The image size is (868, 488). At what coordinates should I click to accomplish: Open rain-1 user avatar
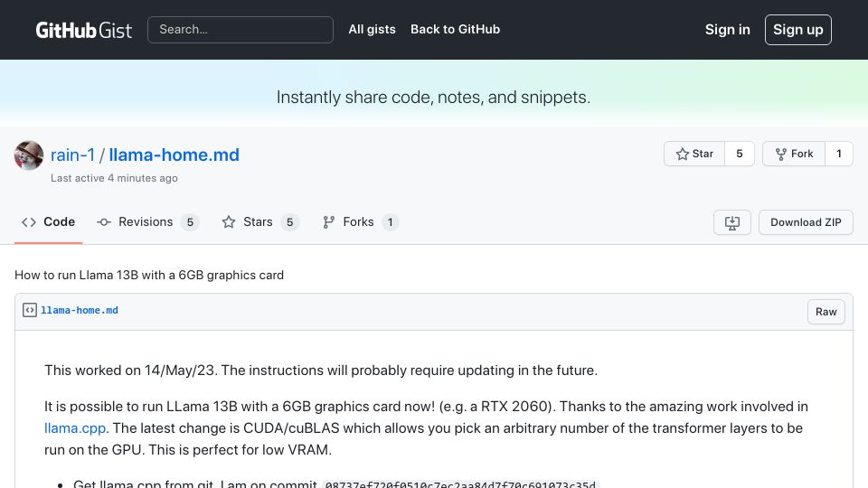click(x=29, y=155)
